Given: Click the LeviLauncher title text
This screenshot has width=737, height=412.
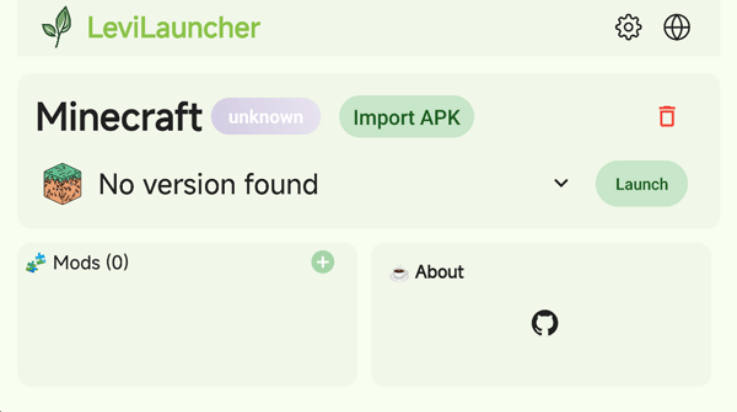Looking at the screenshot, I should (173, 27).
